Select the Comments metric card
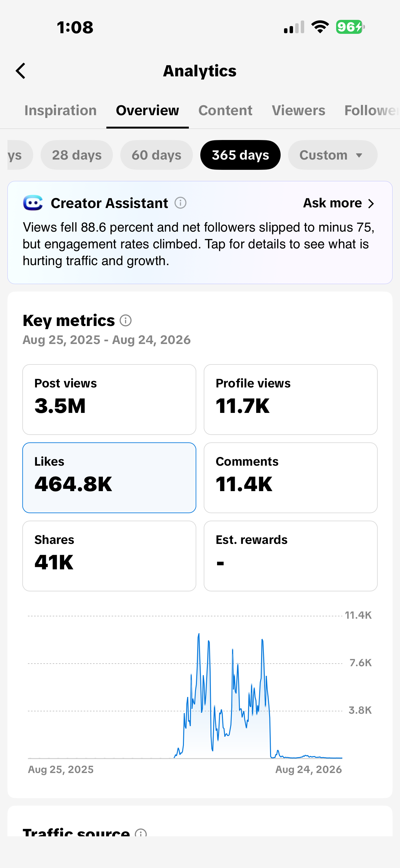400x868 pixels. pyautogui.click(x=291, y=478)
